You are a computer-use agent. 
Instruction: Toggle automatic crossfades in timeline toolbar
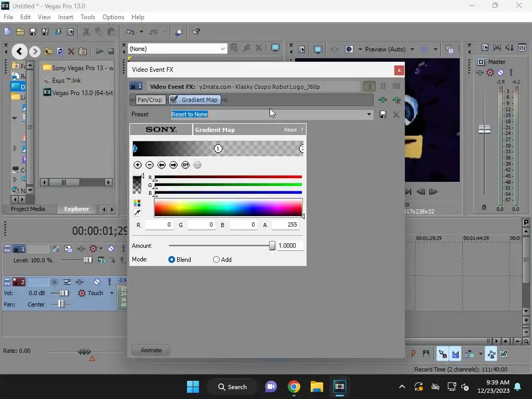456,354
